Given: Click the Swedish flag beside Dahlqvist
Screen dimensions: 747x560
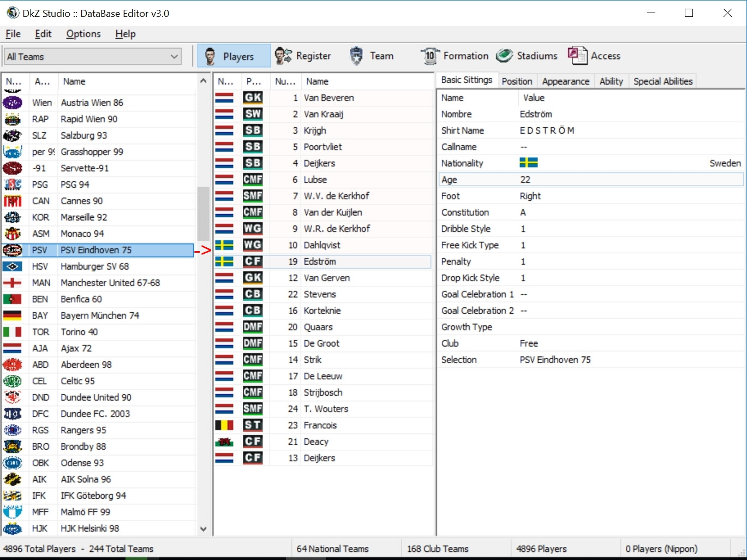Looking at the screenshot, I should pos(224,245).
